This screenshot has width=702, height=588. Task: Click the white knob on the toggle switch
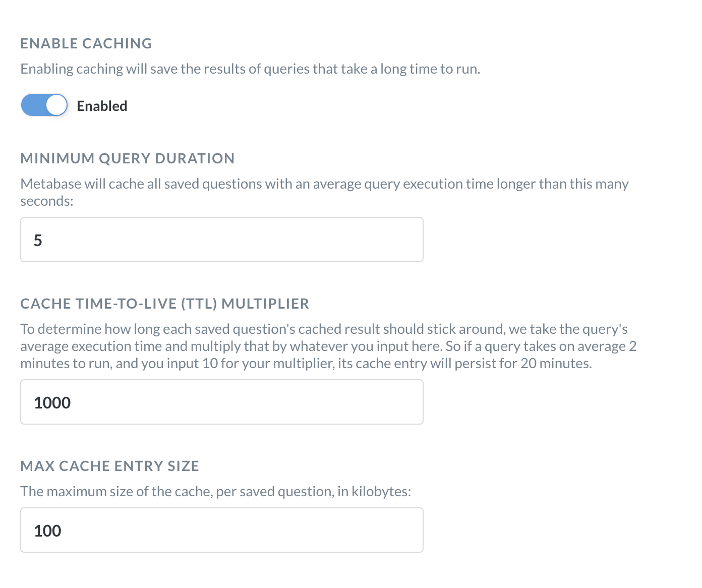55,105
